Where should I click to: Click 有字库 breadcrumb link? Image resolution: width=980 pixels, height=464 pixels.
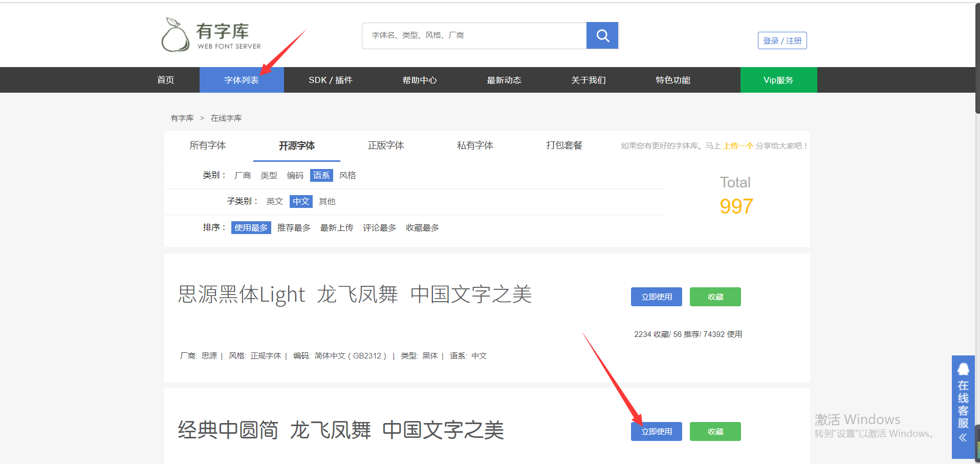182,118
